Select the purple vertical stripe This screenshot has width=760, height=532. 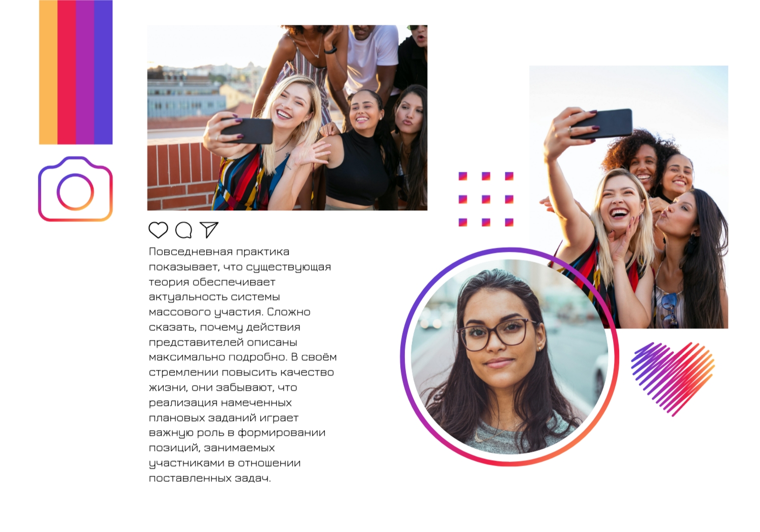tap(85, 72)
